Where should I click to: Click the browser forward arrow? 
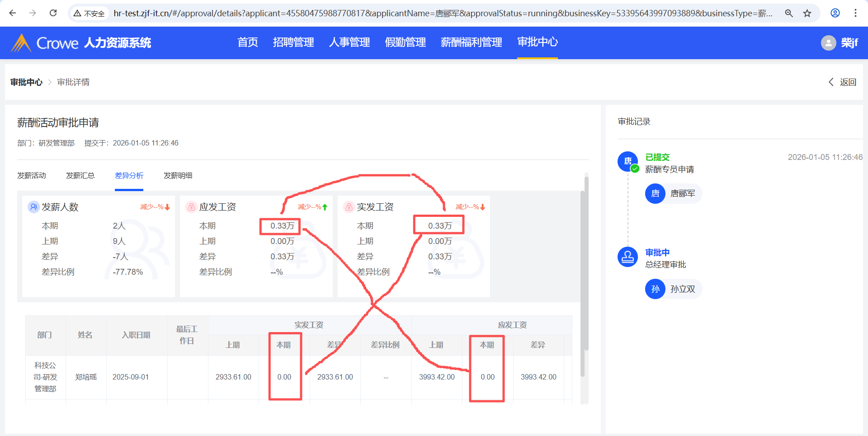point(33,13)
